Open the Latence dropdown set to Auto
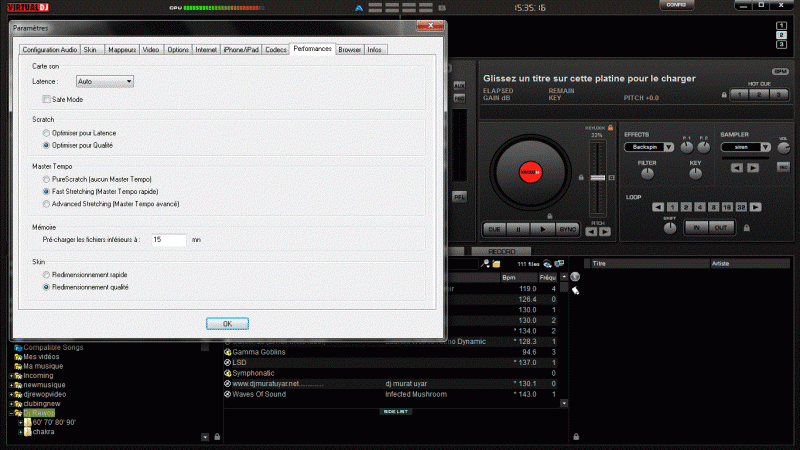 [x=105, y=81]
